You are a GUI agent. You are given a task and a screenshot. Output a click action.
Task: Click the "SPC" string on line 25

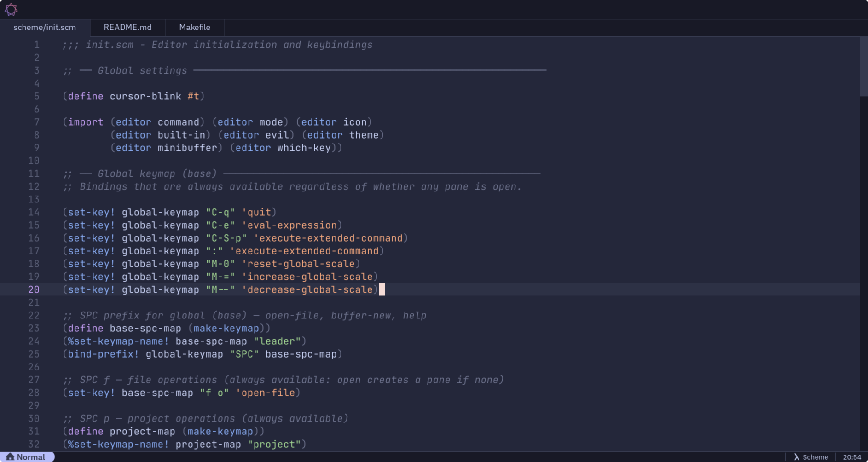244,354
